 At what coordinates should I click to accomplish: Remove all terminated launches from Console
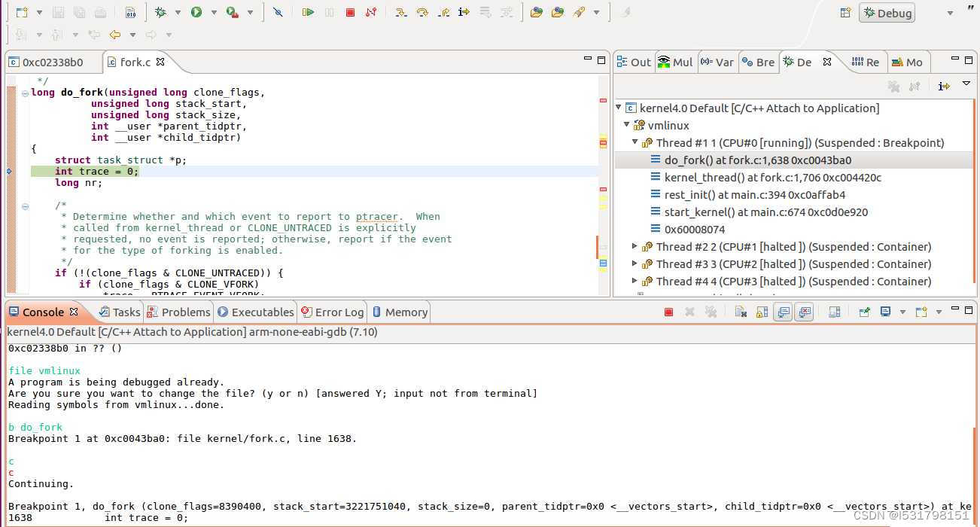tap(711, 311)
